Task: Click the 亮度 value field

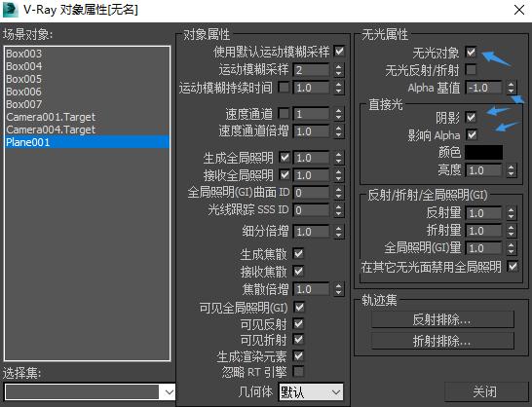Action: [483, 170]
